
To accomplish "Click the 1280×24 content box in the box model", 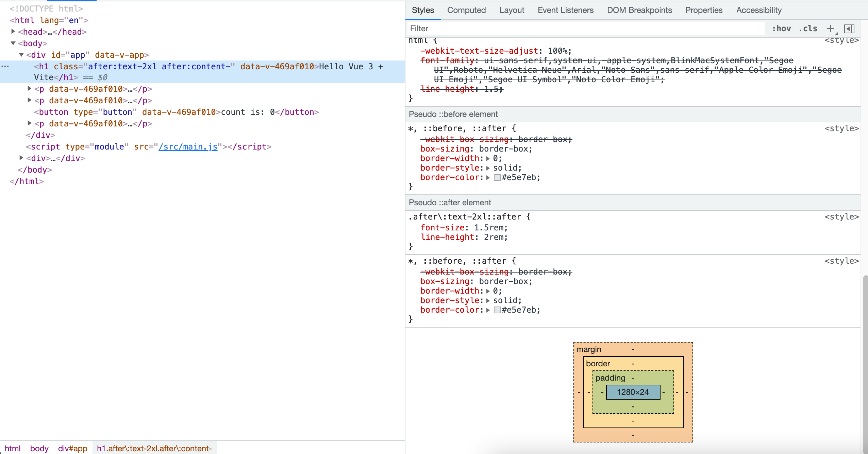I will [633, 392].
